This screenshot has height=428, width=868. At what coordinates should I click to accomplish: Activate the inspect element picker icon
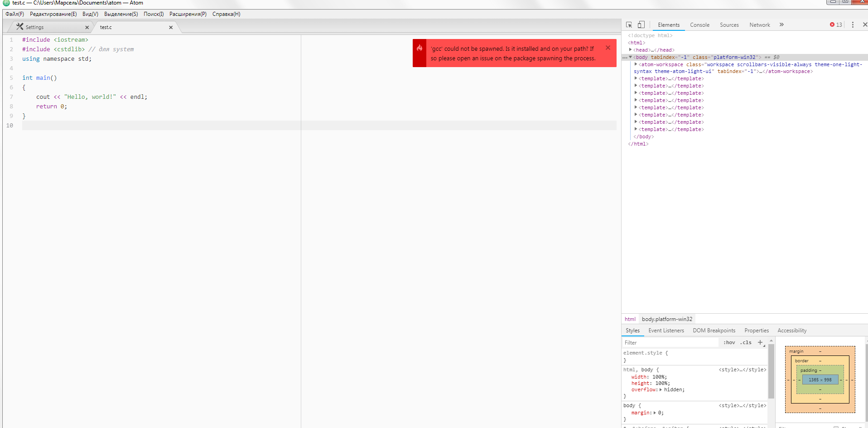tap(629, 25)
